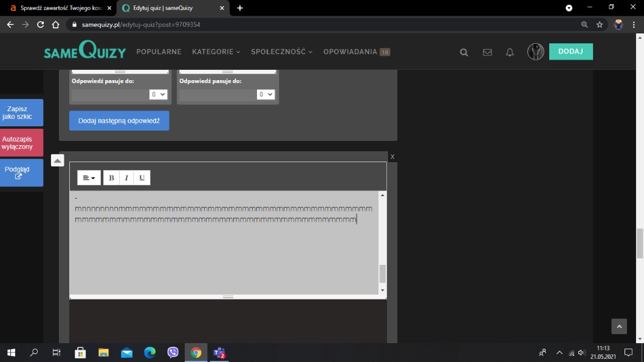
Task: Click the Zapisz jako szkic button
Action: [x=22, y=113]
